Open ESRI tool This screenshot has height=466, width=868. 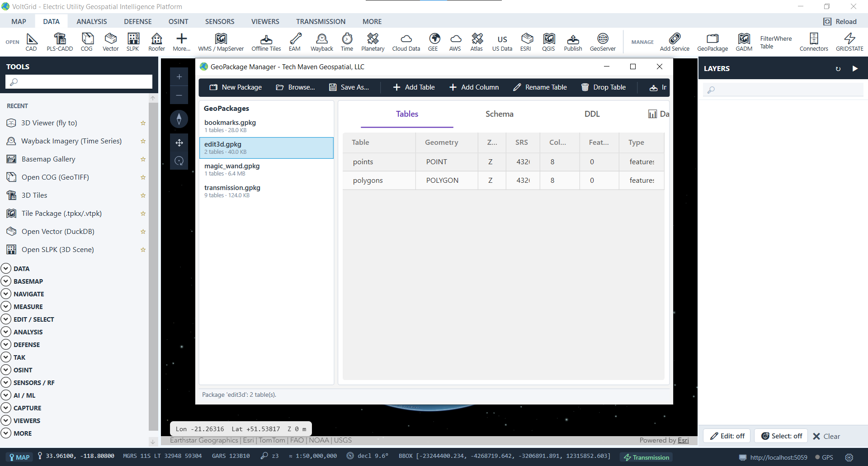point(526,42)
